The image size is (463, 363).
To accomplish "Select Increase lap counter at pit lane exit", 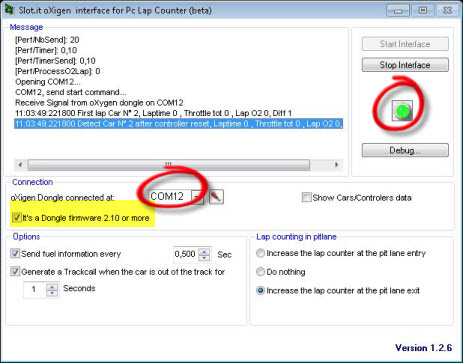I will [260, 290].
